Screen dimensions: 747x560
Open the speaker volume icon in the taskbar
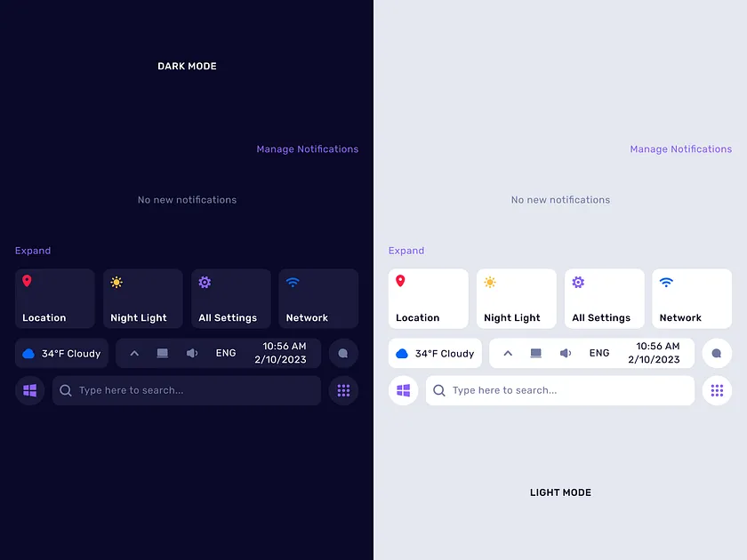[x=192, y=353]
